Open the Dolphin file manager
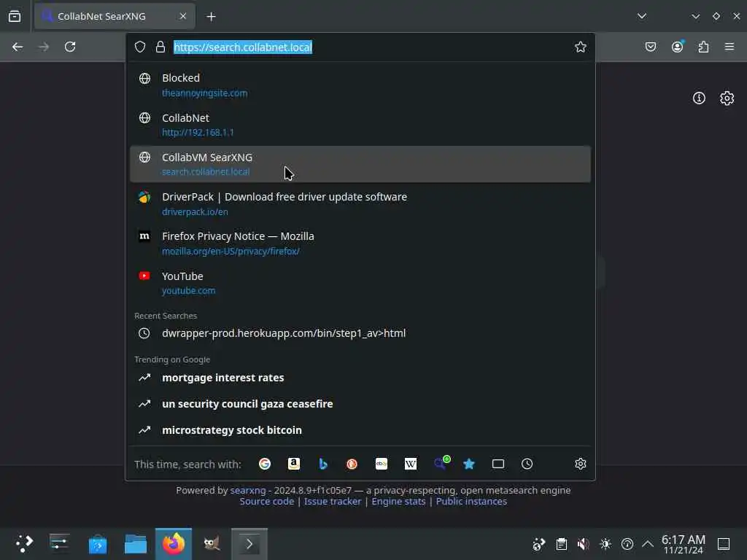The width and height of the screenshot is (747, 560). [136, 544]
